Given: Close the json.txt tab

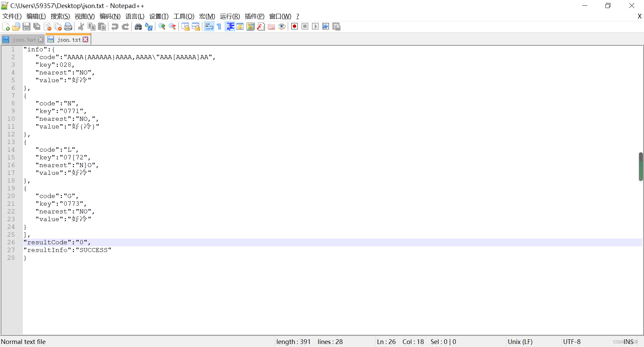Looking at the screenshot, I should point(86,40).
